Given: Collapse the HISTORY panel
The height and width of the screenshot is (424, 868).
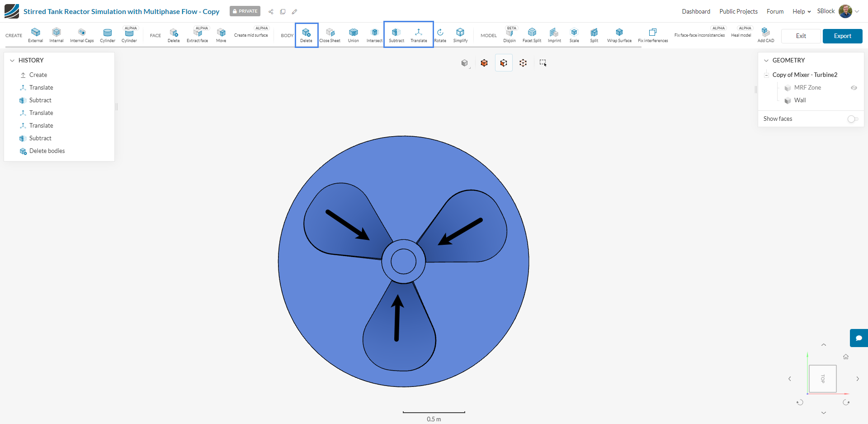Looking at the screenshot, I should click(x=12, y=60).
